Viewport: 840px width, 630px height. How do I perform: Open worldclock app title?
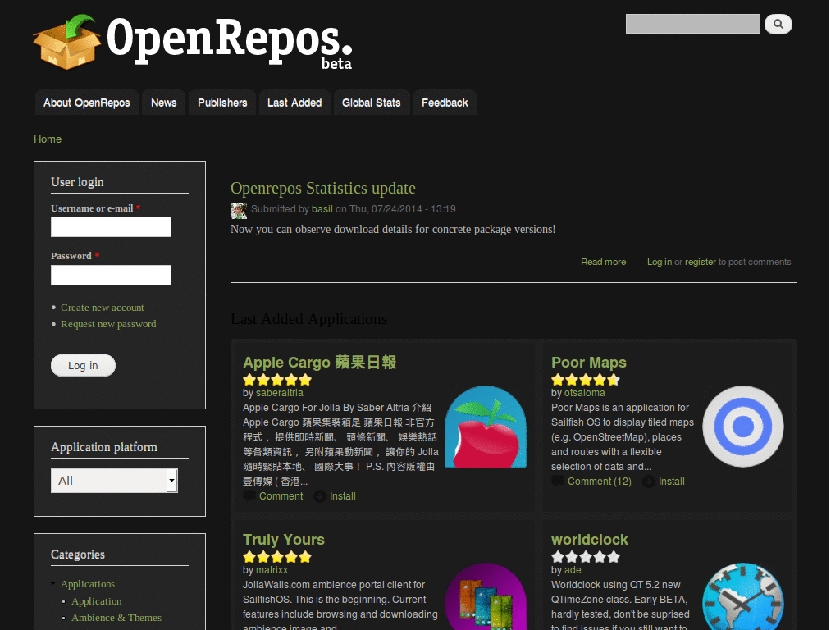589,540
